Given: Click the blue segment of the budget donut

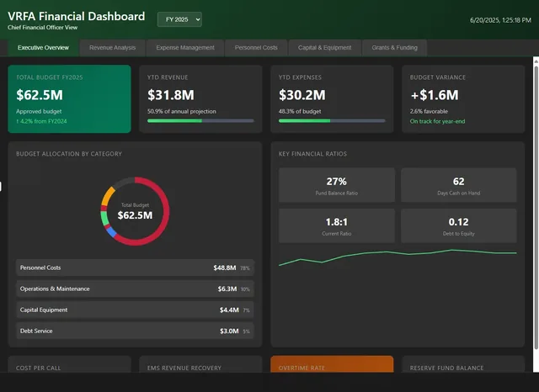Looking at the screenshot, I should tap(111, 232).
